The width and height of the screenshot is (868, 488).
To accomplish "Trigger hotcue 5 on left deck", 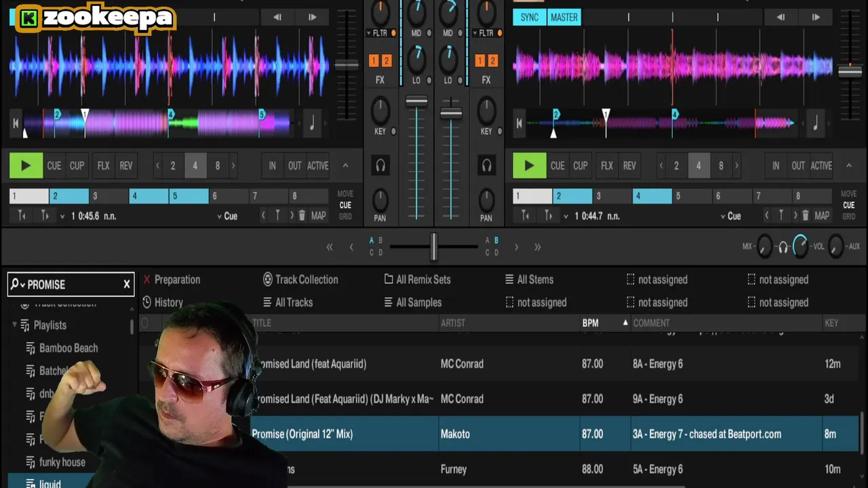I will coord(189,196).
